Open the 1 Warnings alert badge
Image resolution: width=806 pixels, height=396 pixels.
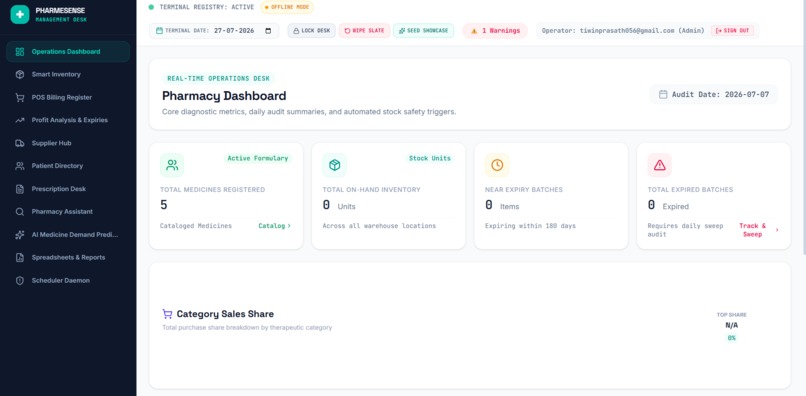click(x=495, y=31)
